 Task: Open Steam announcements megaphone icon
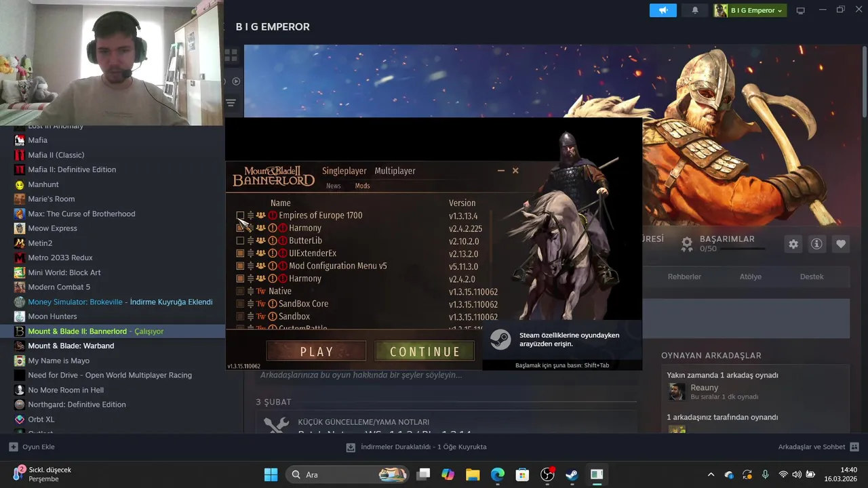663,10
